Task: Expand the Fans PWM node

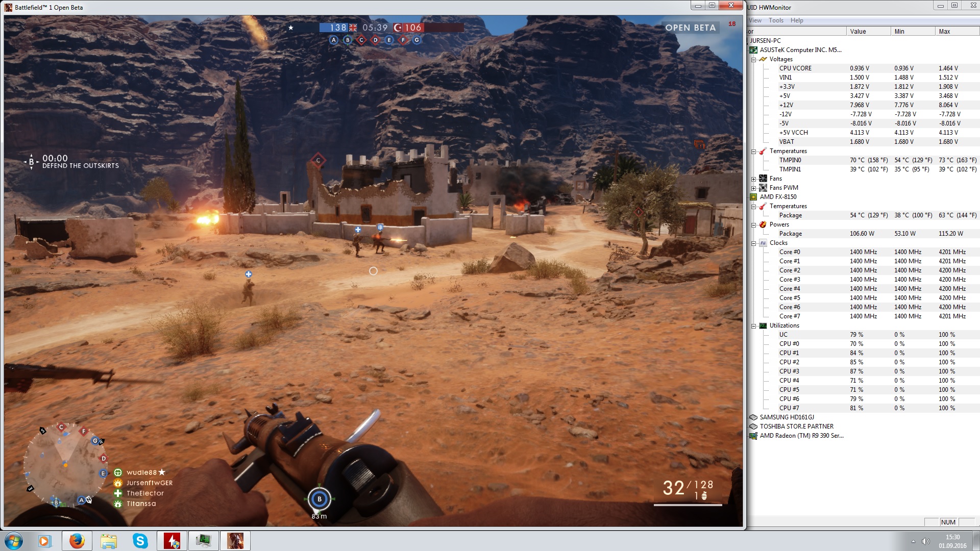Action: pos(753,188)
